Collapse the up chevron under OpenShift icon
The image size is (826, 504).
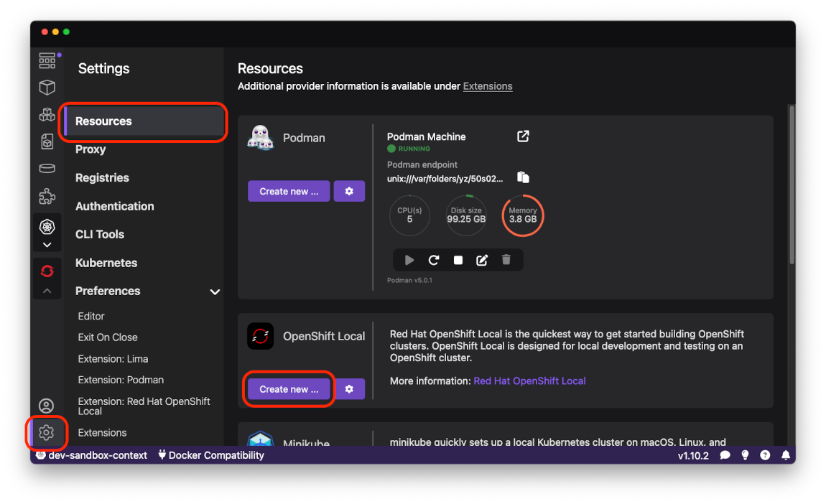point(47,291)
